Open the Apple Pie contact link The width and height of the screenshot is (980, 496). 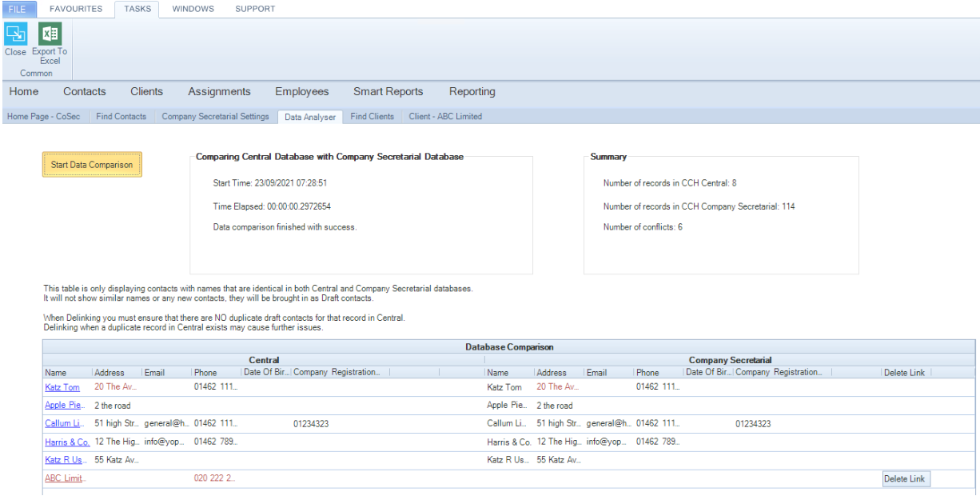66,406
